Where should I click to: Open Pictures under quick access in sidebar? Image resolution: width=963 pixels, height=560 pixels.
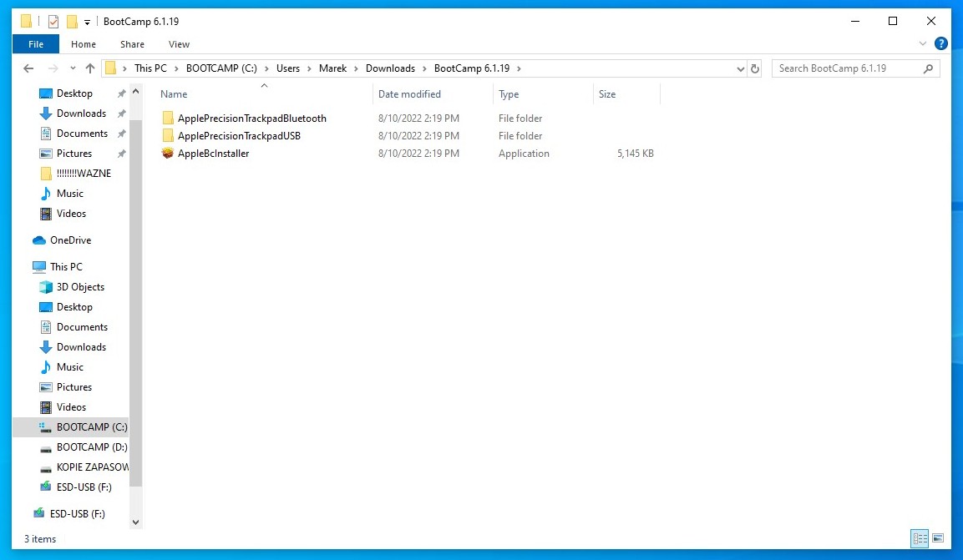74,154
